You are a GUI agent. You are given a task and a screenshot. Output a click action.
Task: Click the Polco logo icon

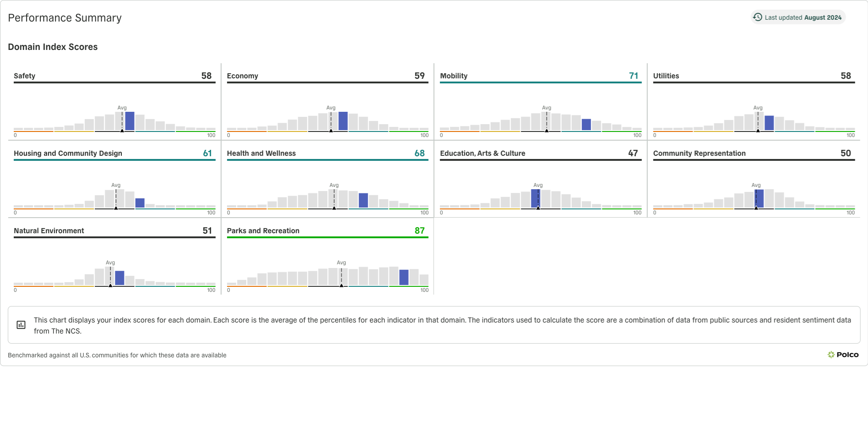tap(831, 355)
